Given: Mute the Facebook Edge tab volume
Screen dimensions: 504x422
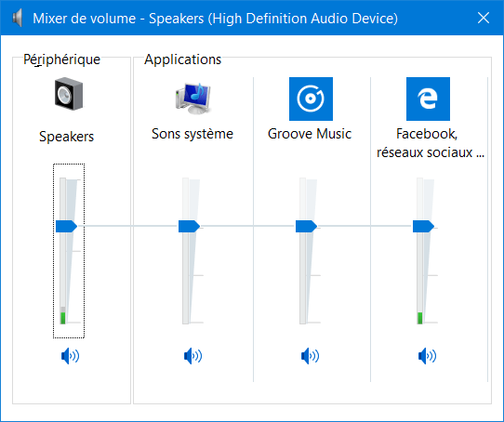Looking at the screenshot, I should point(427,356).
